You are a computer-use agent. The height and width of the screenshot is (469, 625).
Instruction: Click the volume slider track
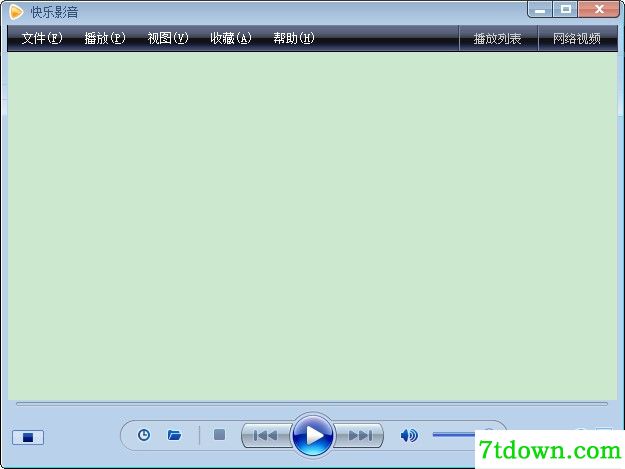454,434
